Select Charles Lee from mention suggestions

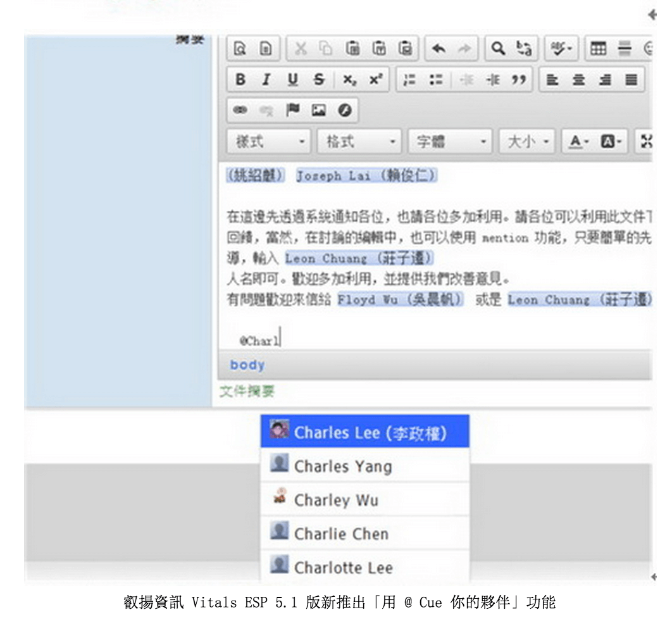click(364, 432)
